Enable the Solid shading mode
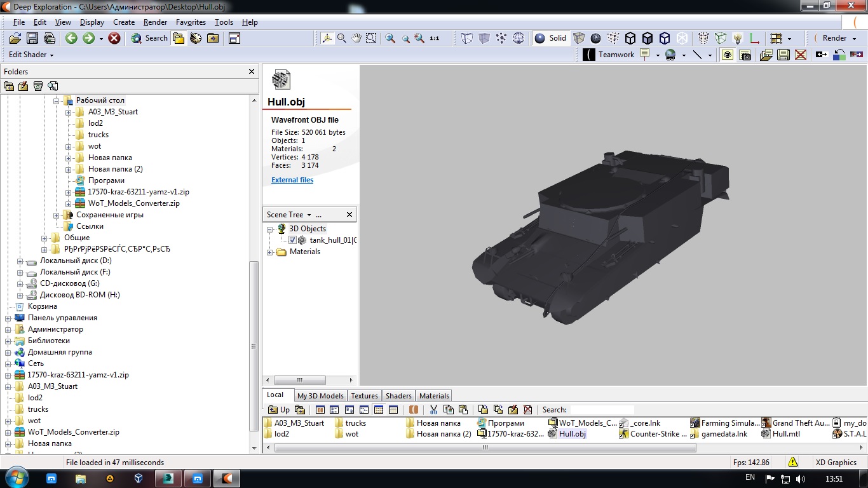This screenshot has height=488, width=868. (550, 38)
